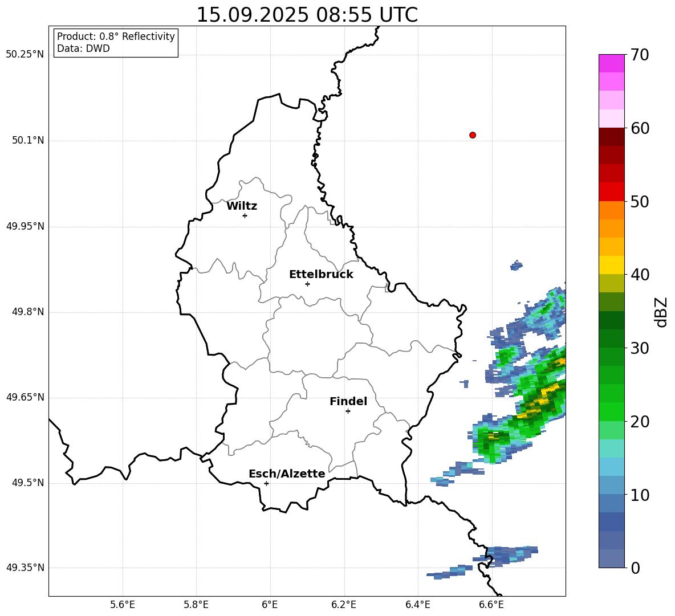Image resolution: width=675 pixels, height=616 pixels.
Task: Click the Esch/Alzette station cross marker
Action: point(266,483)
